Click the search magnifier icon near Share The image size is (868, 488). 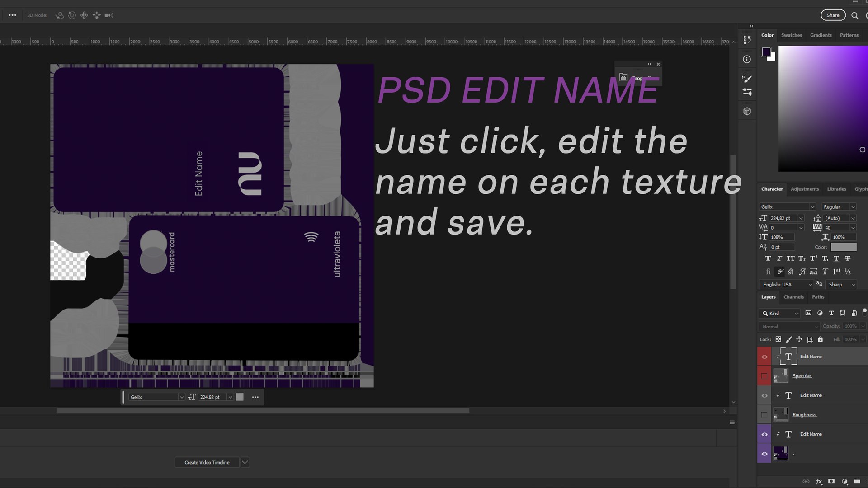point(854,15)
